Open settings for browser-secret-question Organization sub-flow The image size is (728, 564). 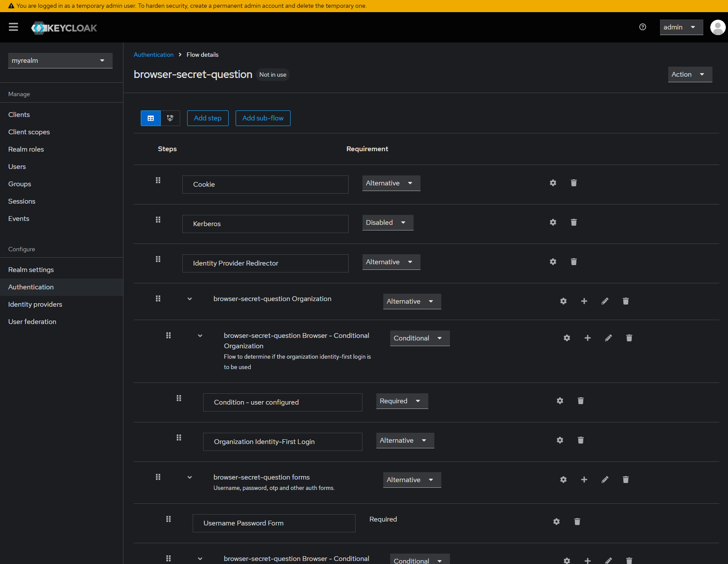point(563,301)
